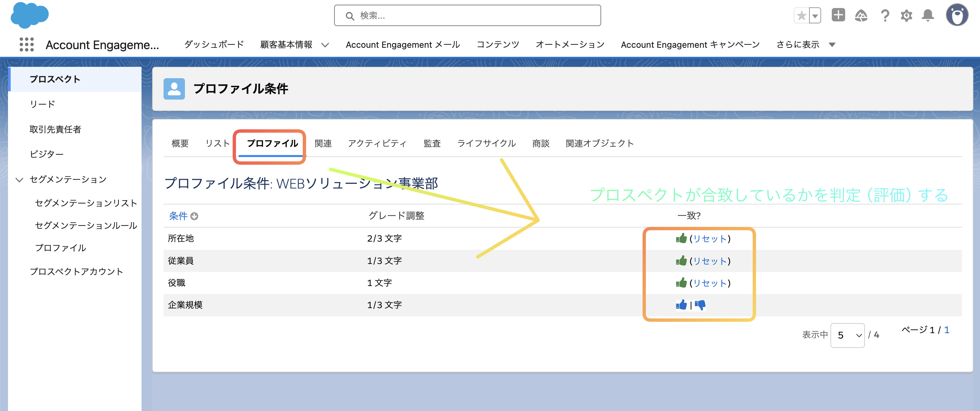Screen dimensions: 980x411
Task: Reset the 所在地 match
Action: (710, 239)
